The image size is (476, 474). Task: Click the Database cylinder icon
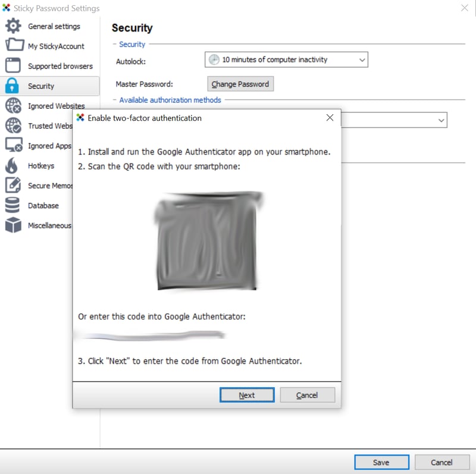12,205
